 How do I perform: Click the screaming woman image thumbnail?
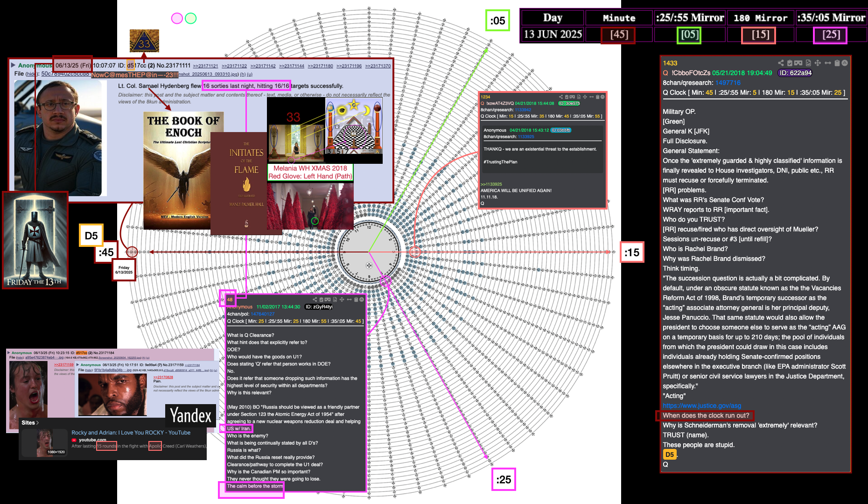28,390
